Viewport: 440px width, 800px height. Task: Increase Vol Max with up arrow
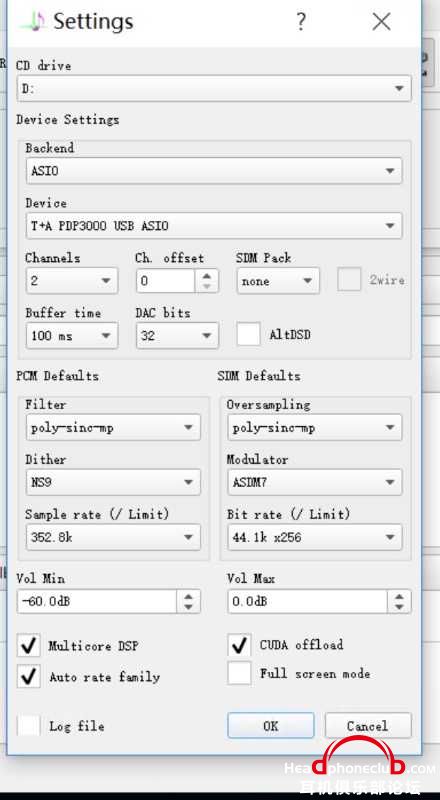click(x=399, y=596)
